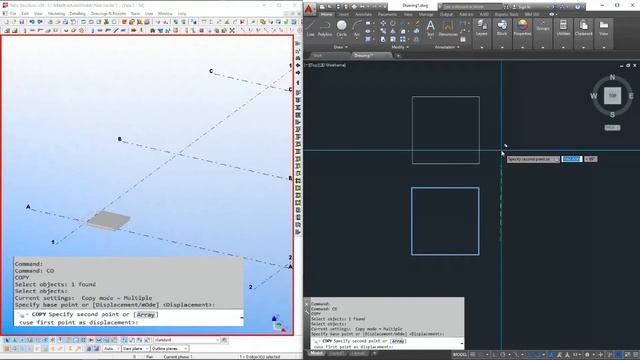
Task: Click the Array option in Tekla command prompt
Action: pos(146,315)
